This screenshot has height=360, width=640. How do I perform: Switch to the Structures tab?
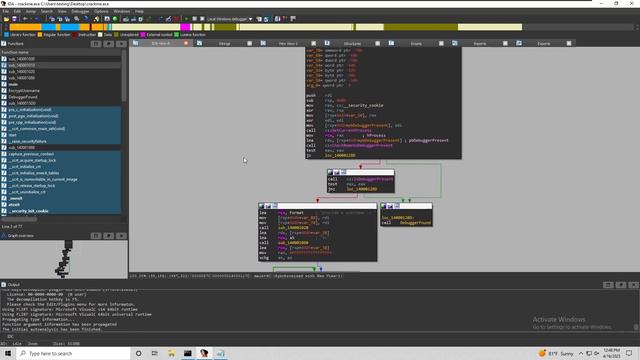click(353, 43)
